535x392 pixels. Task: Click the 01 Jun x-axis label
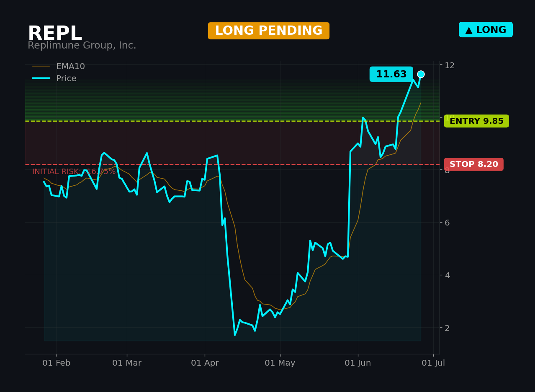click(358, 363)
